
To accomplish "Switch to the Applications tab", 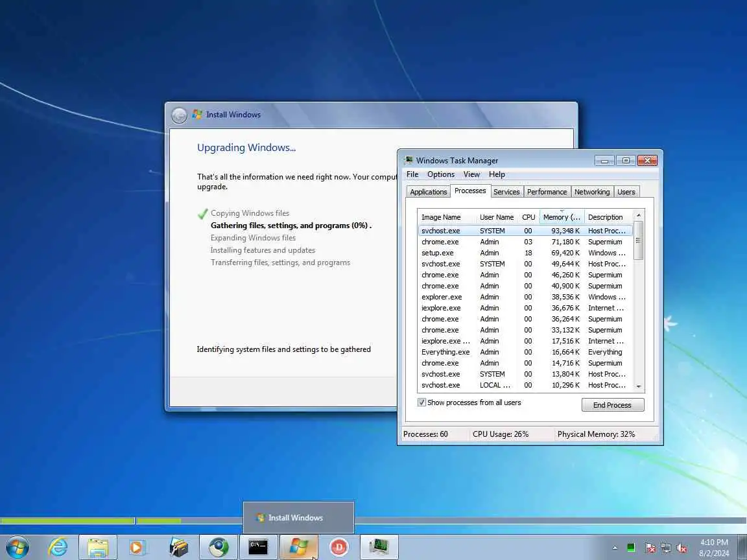I will point(428,191).
